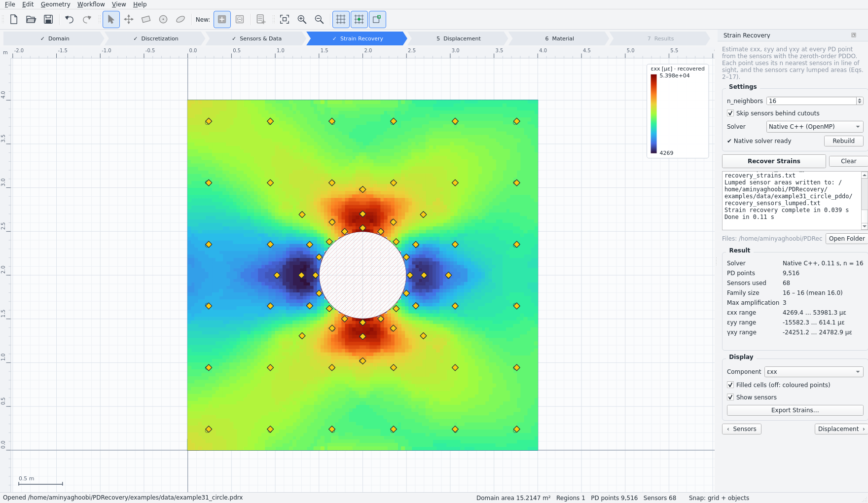Toggle Show sensors checkbox
Screen dimensions: 868x503
[730, 397]
